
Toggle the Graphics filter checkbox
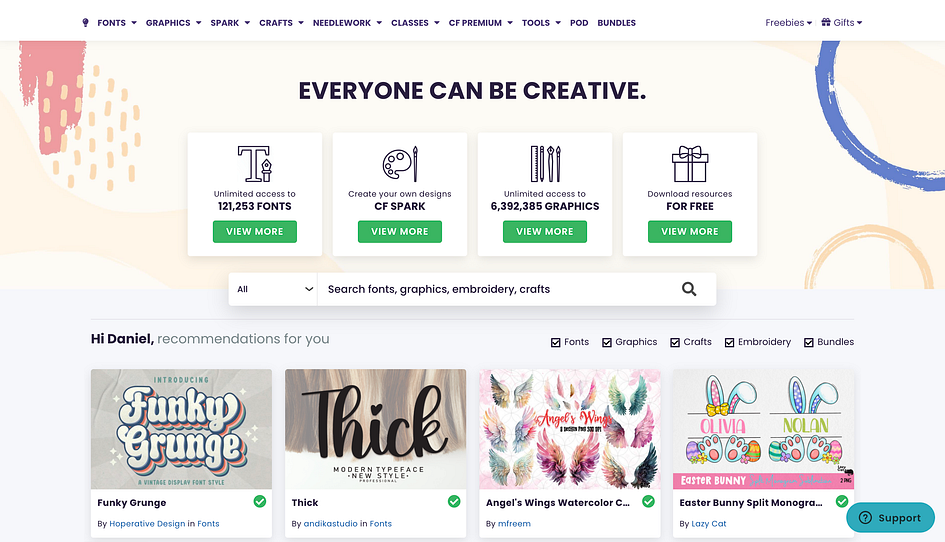(x=607, y=342)
